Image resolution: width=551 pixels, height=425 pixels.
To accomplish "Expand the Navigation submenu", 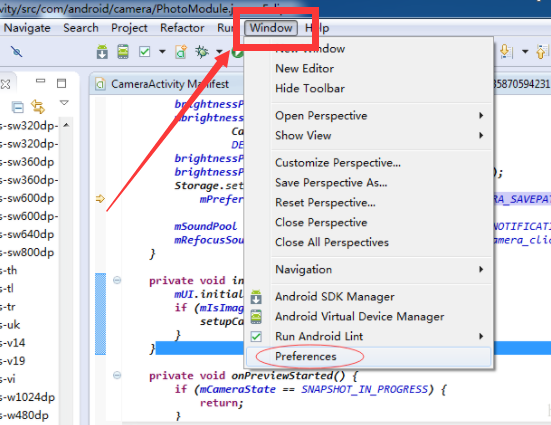I will click(x=369, y=270).
